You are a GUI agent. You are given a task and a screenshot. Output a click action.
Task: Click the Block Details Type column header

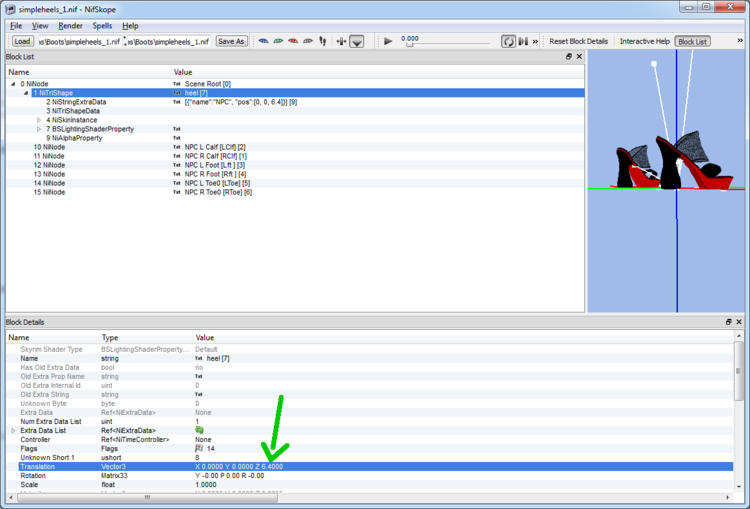(146, 338)
